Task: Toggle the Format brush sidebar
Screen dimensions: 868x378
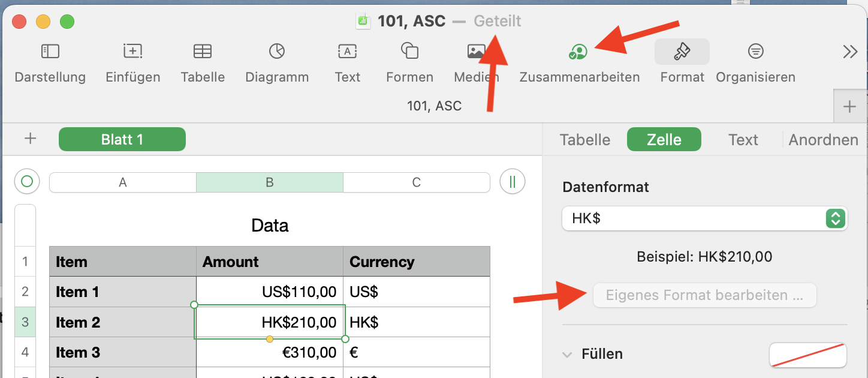Action: point(682,52)
